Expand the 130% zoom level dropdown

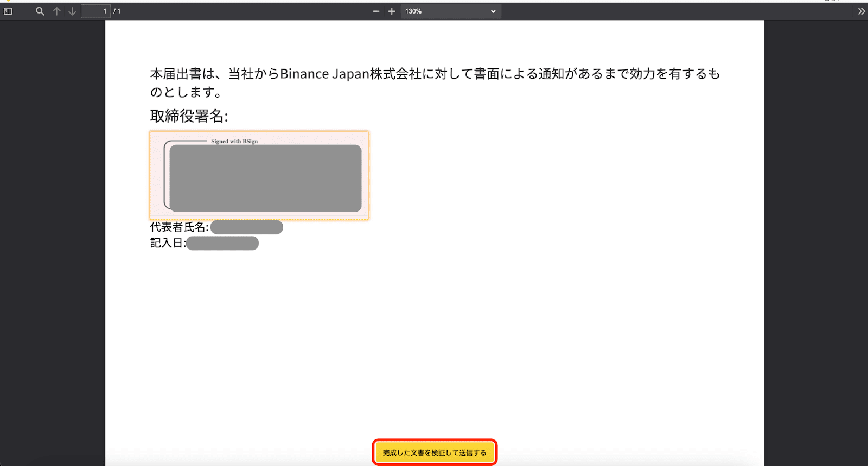(450, 11)
